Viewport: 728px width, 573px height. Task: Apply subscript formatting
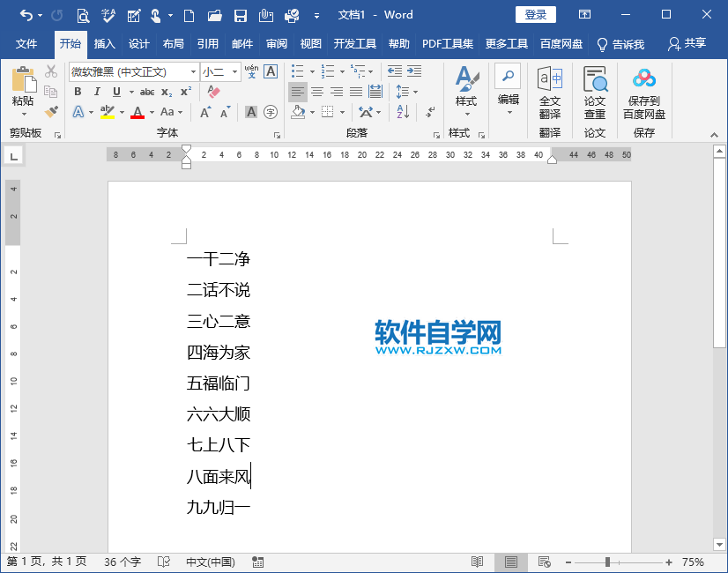click(165, 92)
